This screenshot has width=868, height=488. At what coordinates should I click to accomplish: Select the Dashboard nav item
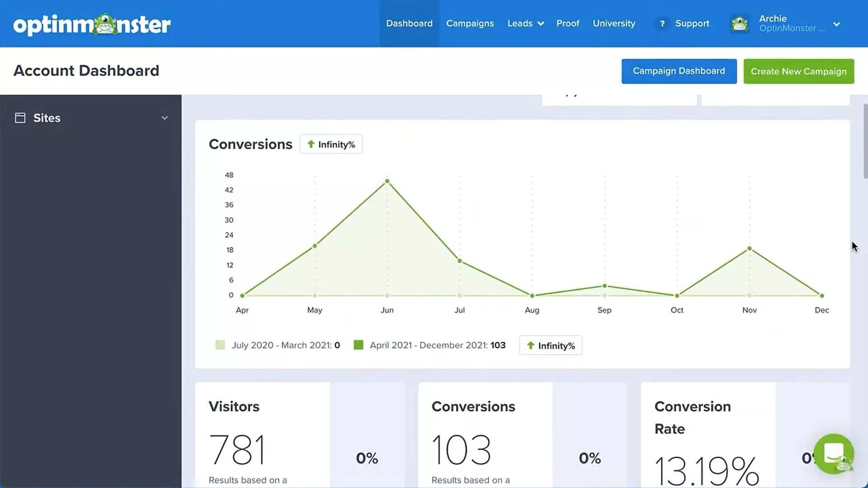point(409,23)
